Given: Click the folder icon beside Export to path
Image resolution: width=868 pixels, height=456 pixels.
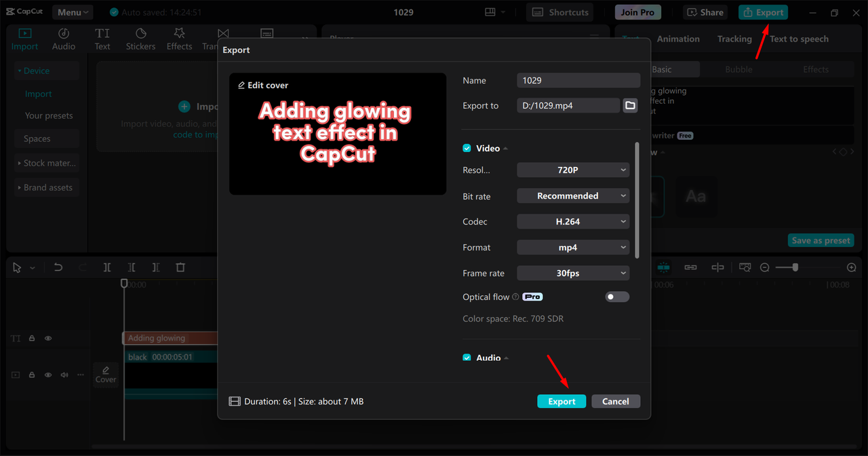Looking at the screenshot, I should [x=631, y=105].
